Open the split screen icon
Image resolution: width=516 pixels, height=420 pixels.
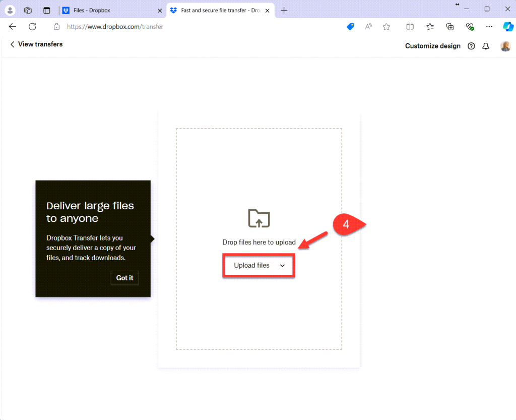(410, 27)
